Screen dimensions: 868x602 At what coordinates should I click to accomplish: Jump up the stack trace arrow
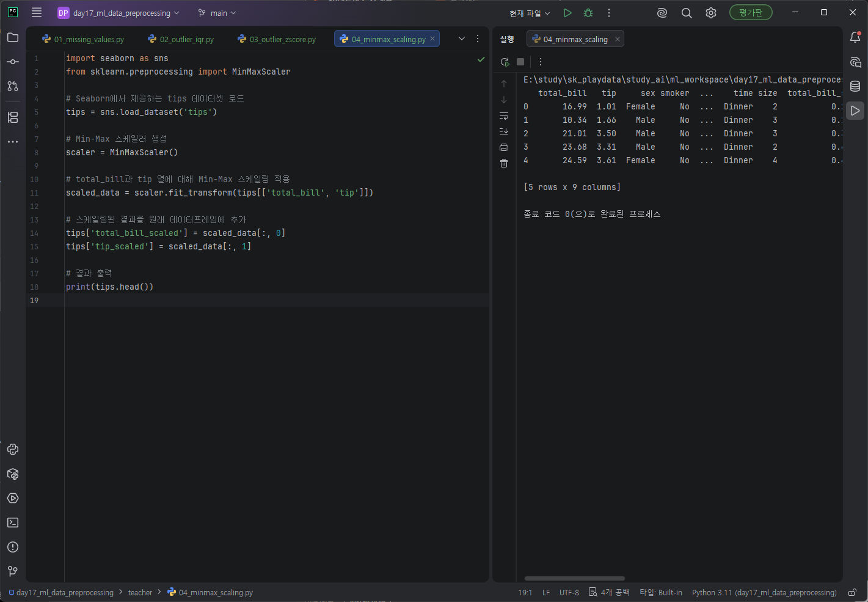click(x=504, y=84)
